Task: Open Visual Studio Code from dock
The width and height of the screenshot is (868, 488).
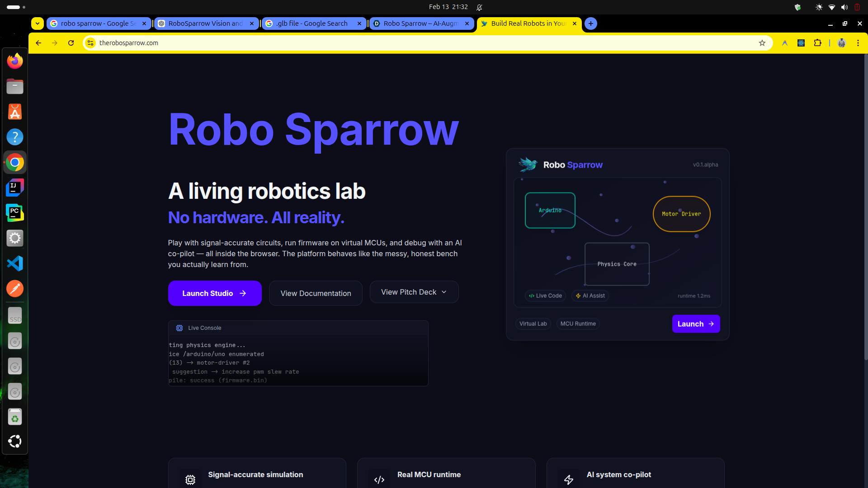Action: point(15,263)
